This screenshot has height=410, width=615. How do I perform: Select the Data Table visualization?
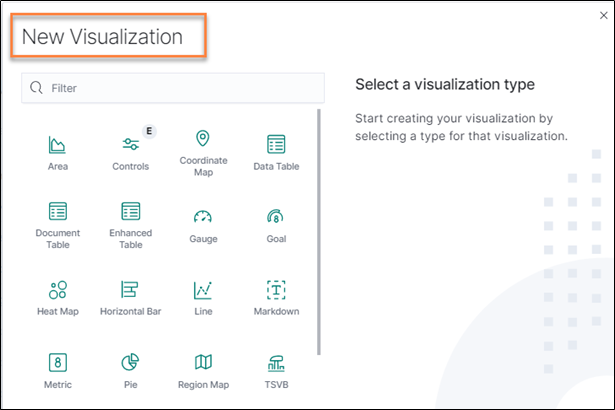click(276, 152)
